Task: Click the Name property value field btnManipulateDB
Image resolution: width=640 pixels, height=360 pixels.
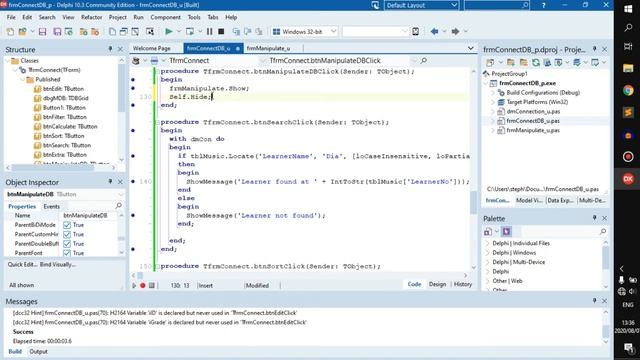Action: (89, 216)
